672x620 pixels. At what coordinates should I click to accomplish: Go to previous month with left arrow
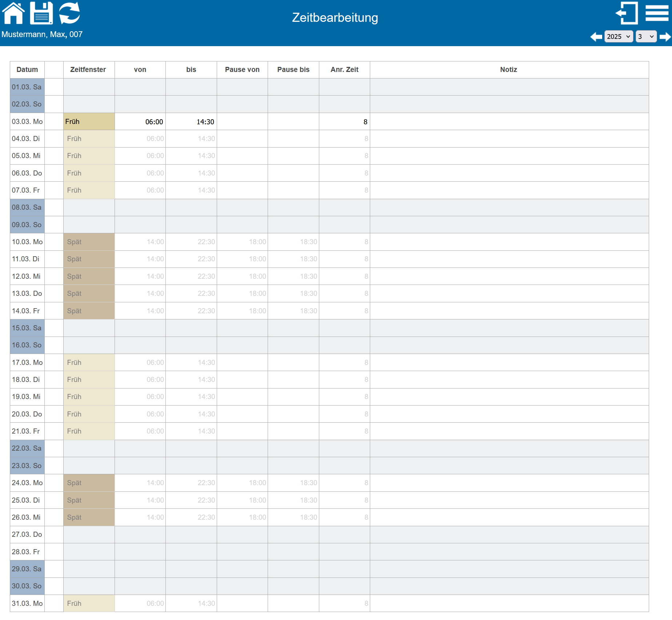pos(596,37)
